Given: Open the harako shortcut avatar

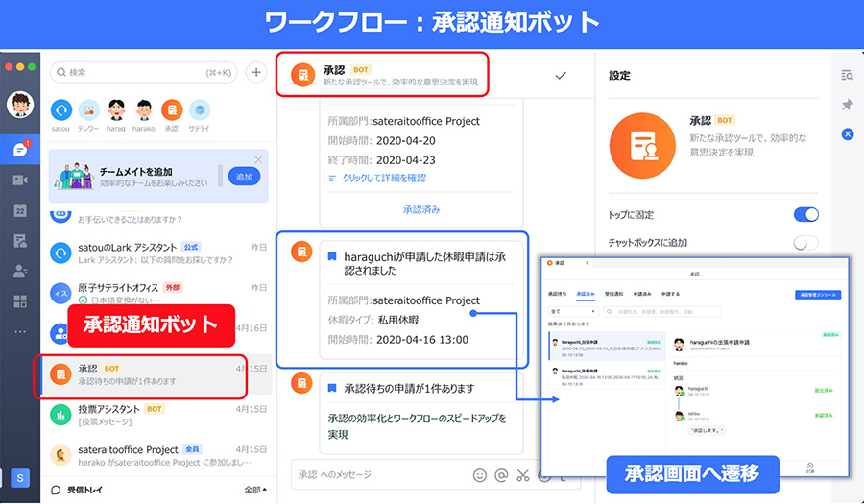Looking at the screenshot, I should [144, 110].
